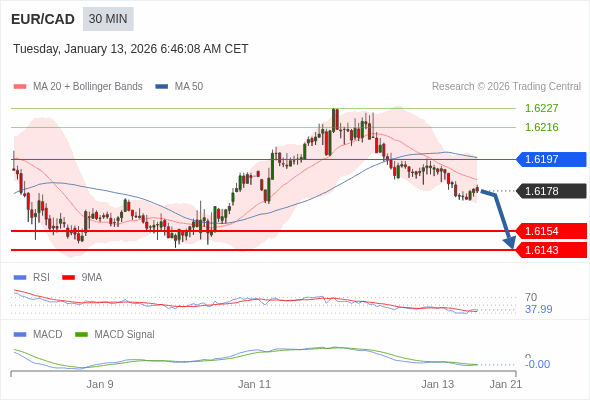Click the Jan 13 axis date label

(x=438, y=384)
